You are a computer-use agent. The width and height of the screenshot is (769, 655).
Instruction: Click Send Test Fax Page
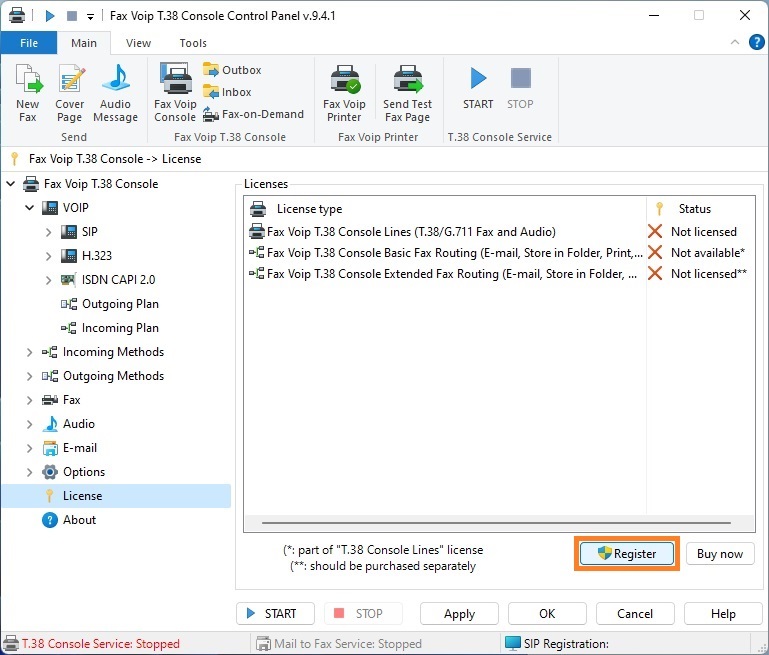tap(408, 93)
